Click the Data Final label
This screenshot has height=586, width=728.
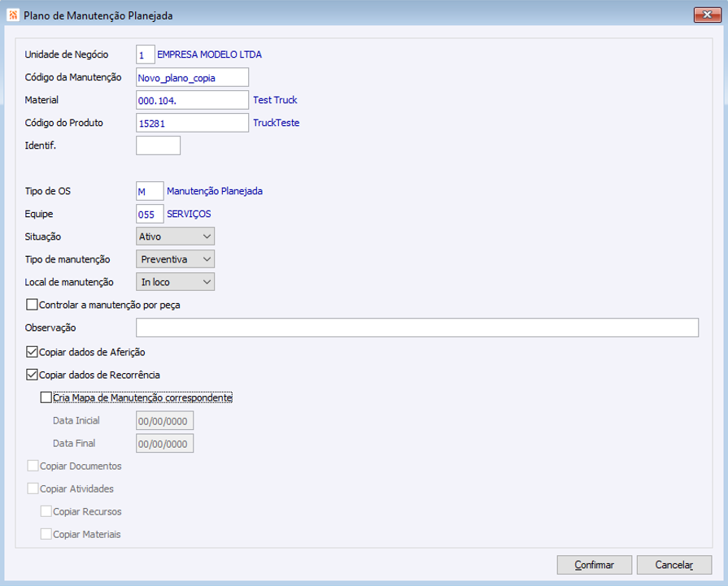point(74,443)
